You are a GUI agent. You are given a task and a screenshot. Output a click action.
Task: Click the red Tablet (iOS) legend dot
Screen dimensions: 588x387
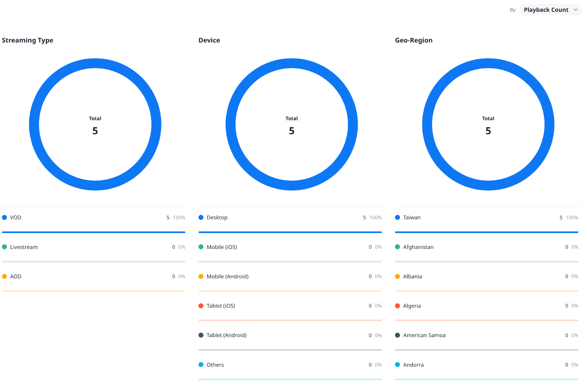click(x=201, y=306)
